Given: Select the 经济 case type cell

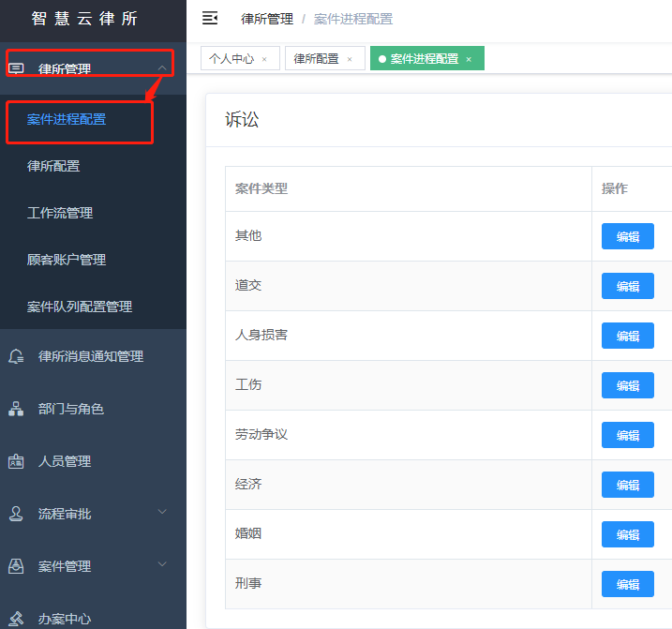Looking at the screenshot, I should click(x=409, y=485).
